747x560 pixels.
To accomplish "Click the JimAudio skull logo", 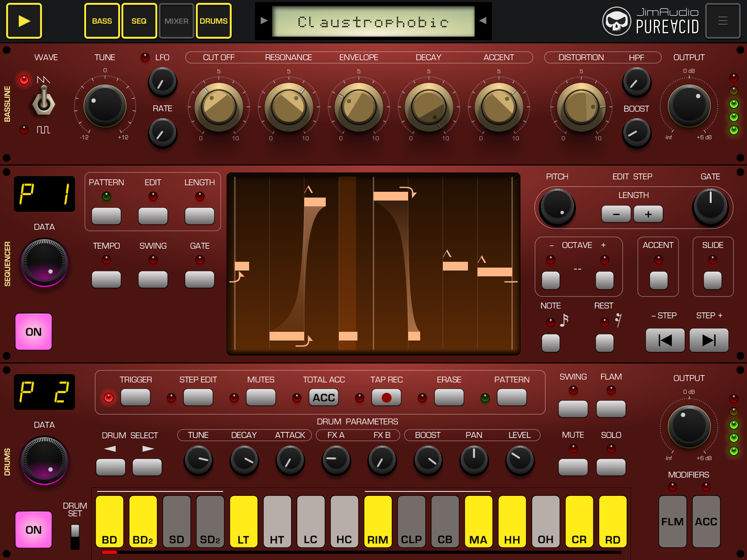I will coord(616,21).
